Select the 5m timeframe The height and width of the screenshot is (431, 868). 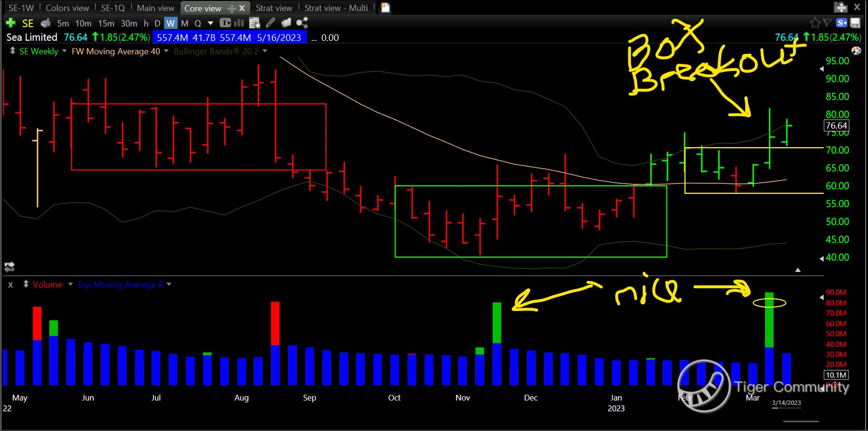coord(63,23)
